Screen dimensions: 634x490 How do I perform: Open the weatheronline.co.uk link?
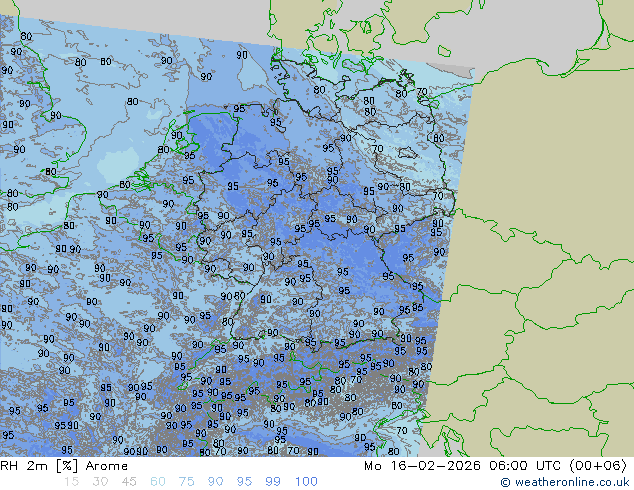pos(572,482)
